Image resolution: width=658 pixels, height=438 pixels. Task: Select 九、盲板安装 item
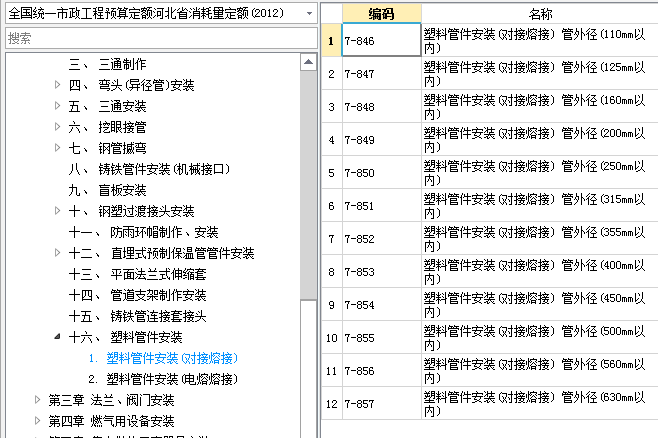coord(107,190)
